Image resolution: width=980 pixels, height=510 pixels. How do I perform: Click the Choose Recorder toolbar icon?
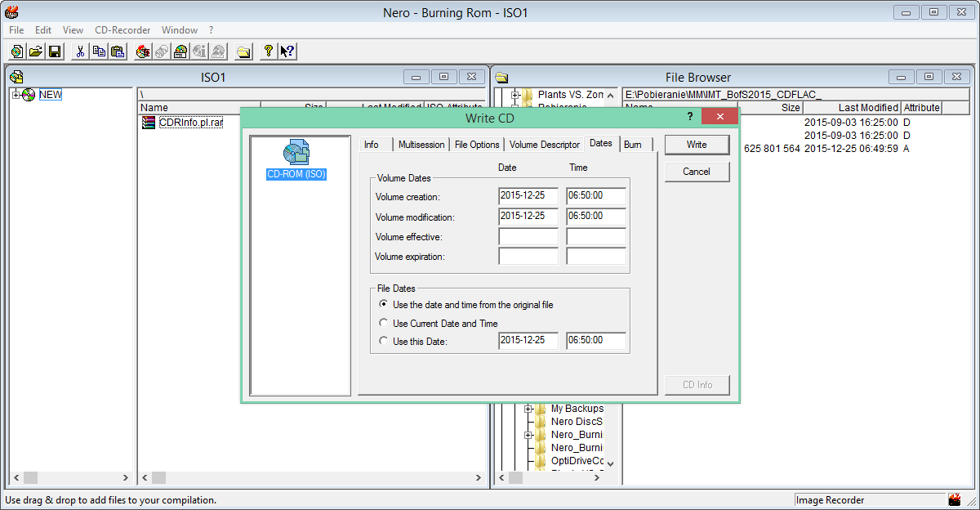[x=180, y=51]
